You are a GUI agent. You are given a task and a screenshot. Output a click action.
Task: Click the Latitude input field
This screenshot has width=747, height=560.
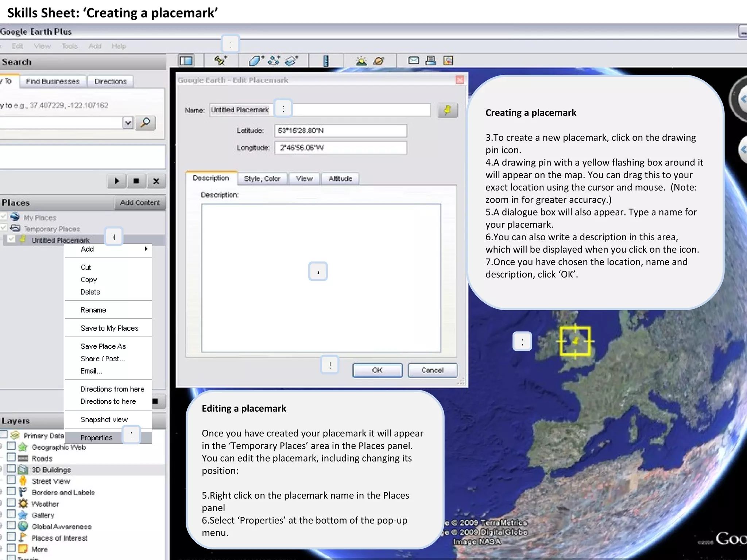coord(340,131)
